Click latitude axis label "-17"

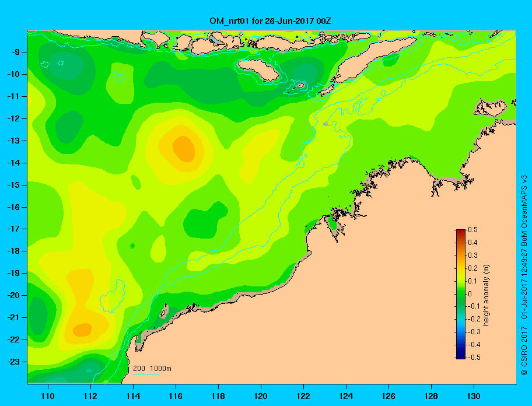click(15, 229)
